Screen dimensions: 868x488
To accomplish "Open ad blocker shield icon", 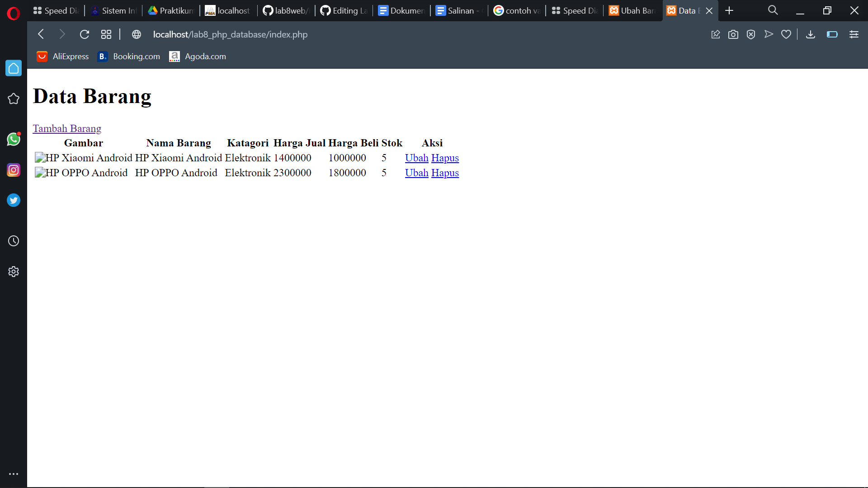I will point(751,34).
